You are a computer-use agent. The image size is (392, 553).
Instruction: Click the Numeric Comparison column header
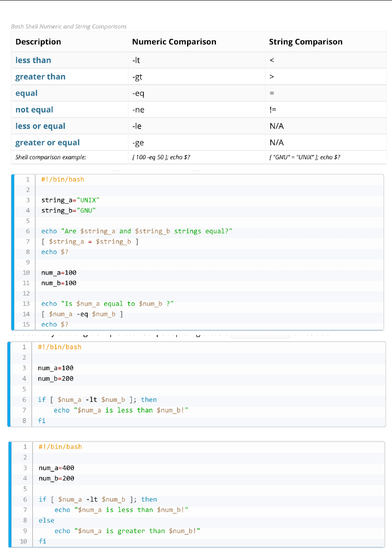tap(174, 42)
